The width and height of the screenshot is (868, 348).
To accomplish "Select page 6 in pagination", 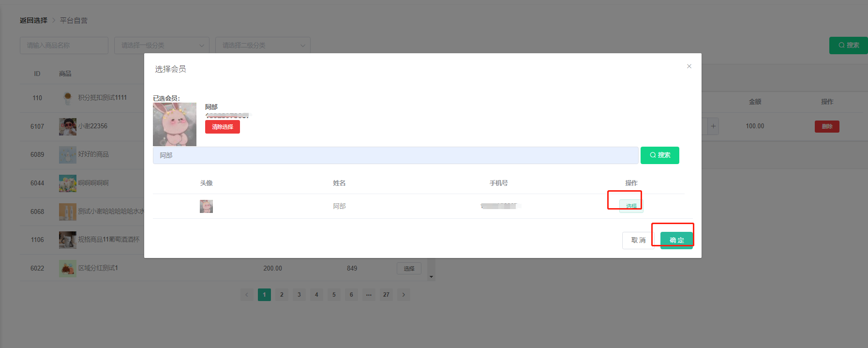I will [x=351, y=295].
